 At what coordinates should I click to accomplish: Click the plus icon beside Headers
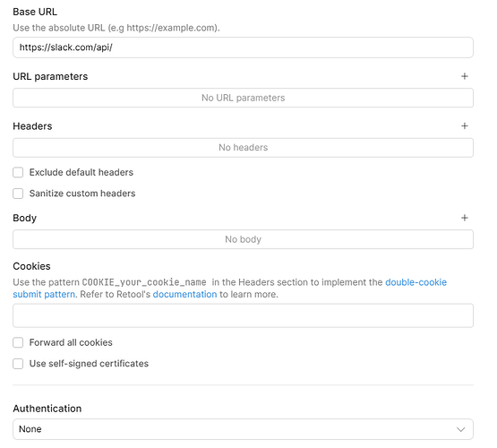(465, 125)
